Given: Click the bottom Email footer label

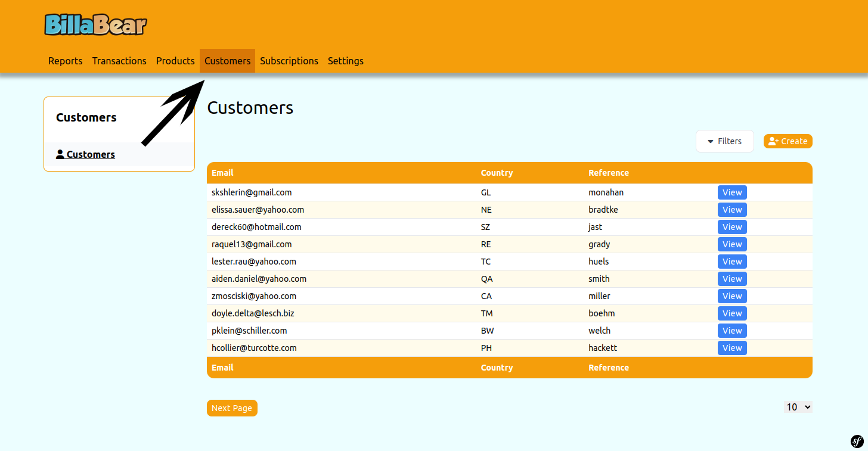Looking at the screenshot, I should point(222,368).
